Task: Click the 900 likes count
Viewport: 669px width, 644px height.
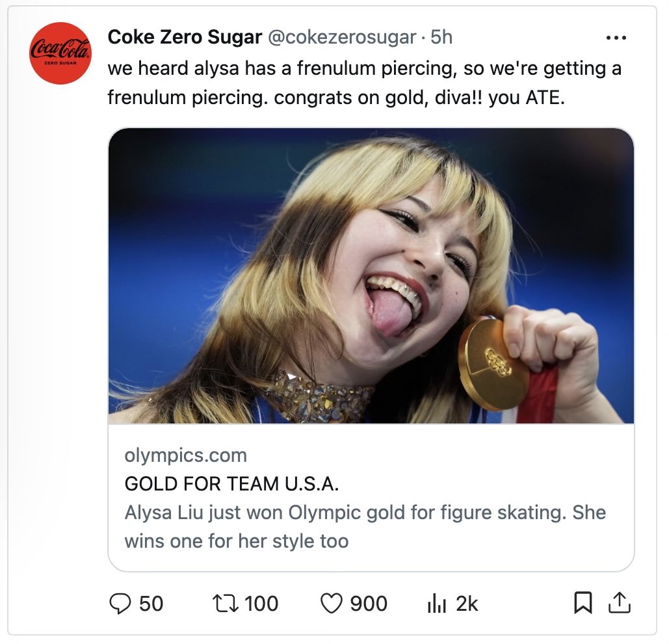Action: (x=369, y=604)
